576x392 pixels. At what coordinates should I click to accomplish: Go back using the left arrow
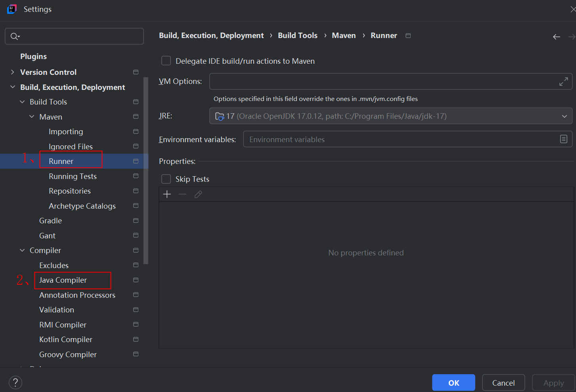[x=557, y=37]
